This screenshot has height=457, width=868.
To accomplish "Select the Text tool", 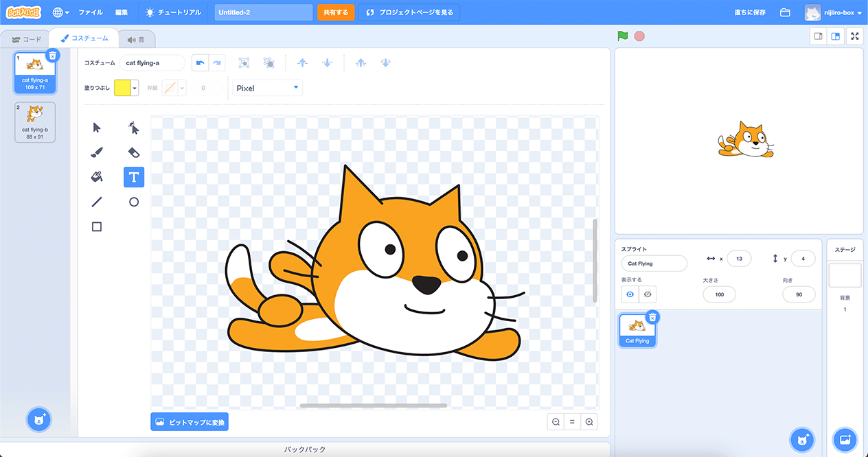I will coord(134,177).
